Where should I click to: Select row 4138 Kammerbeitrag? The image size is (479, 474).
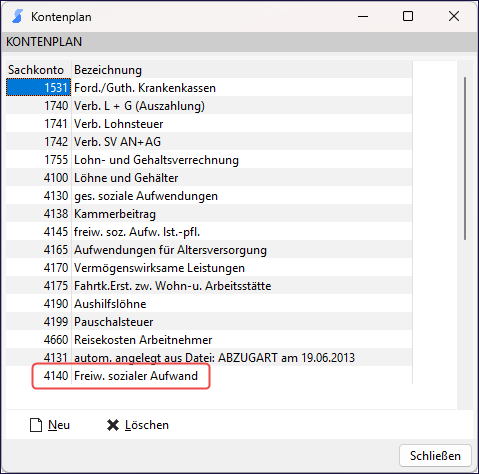tap(209, 214)
